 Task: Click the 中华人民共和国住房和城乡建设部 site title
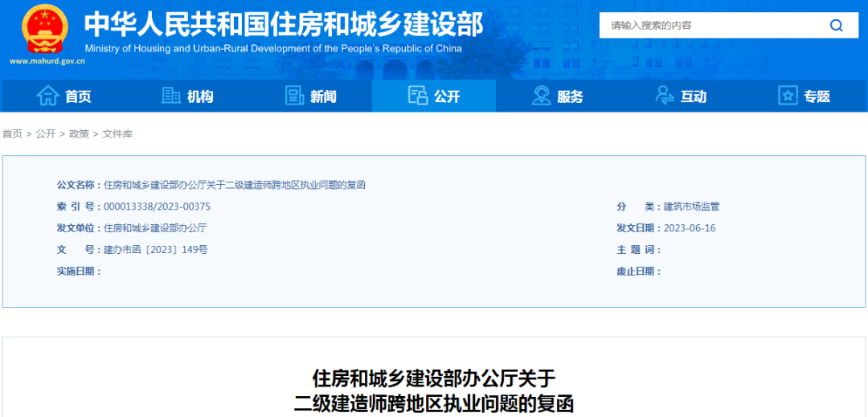click(x=284, y=24)
